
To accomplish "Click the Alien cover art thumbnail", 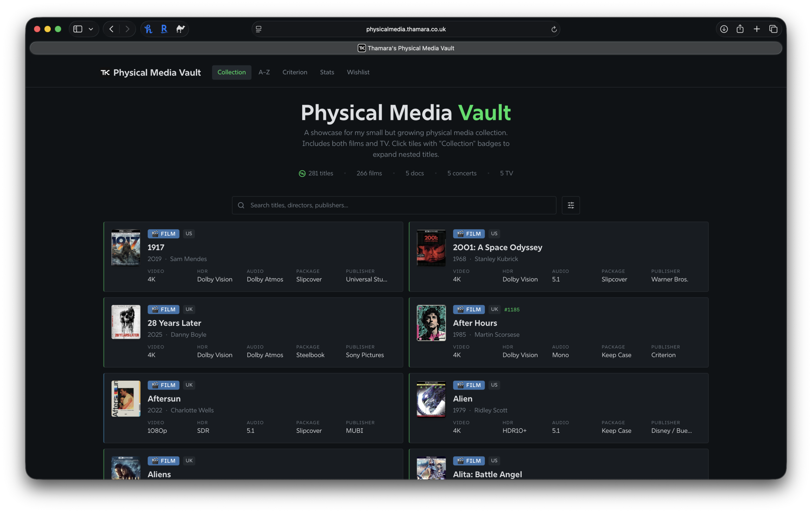I will [431, 399].
